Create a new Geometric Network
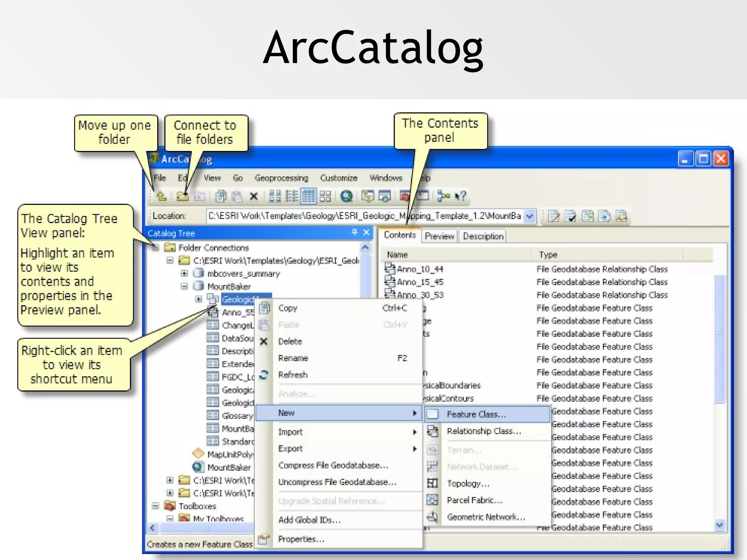 (x=488, y=517)
